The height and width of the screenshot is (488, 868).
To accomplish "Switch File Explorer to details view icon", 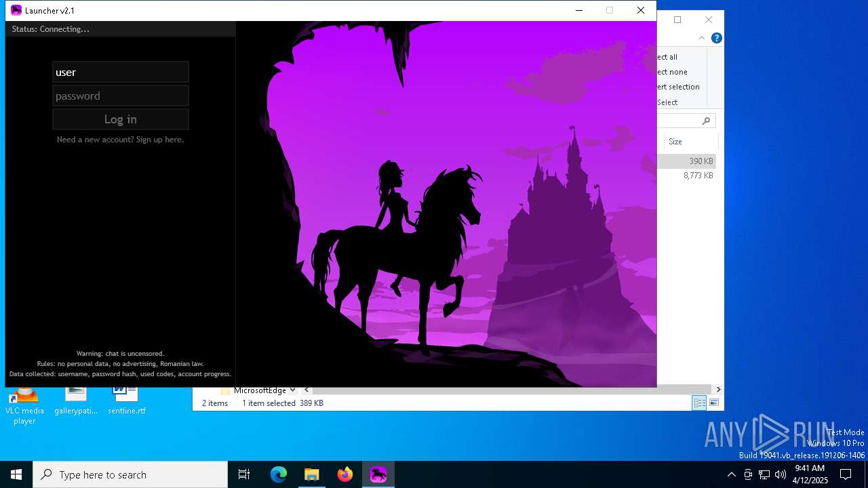I will (699, 403).
